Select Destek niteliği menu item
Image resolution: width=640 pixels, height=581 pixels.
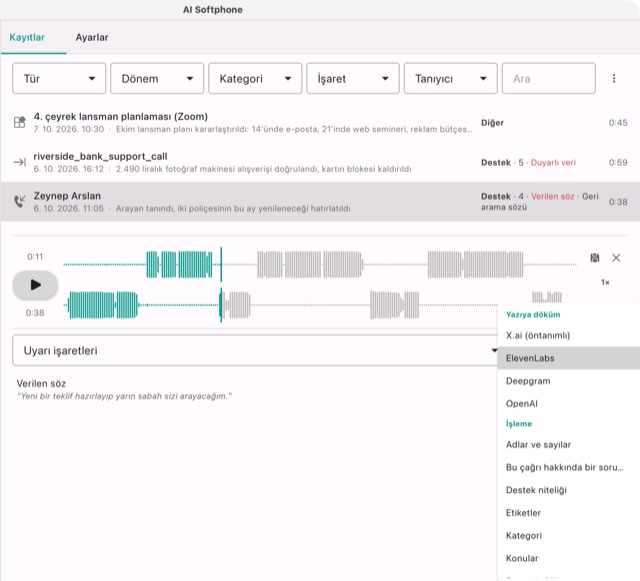[569, 490]
